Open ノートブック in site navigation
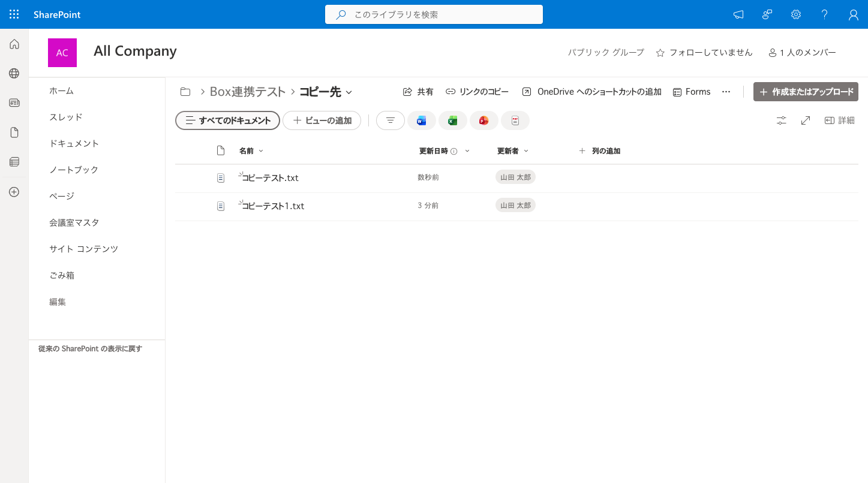 [x=74, y=170]
